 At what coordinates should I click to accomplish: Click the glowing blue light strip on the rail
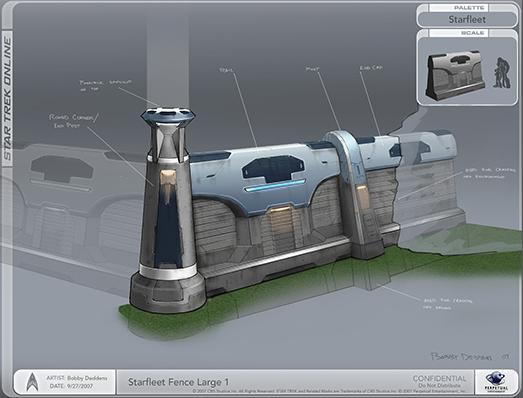click(275, 185)
